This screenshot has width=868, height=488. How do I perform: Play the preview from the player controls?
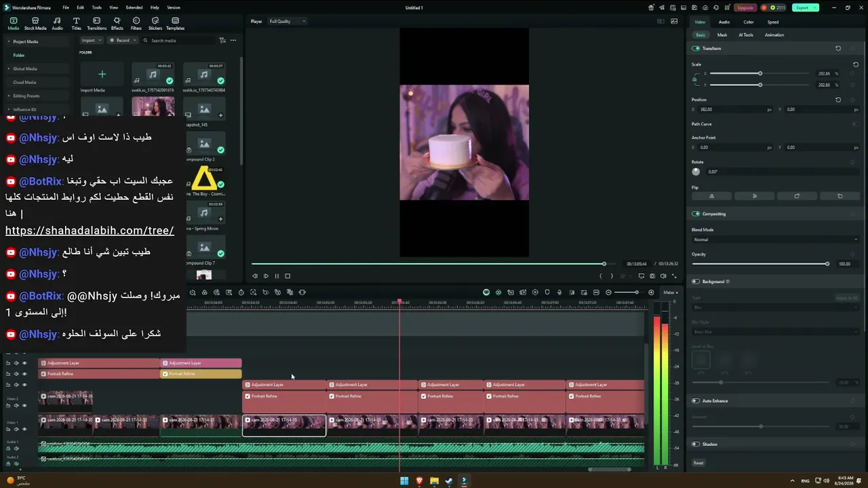pyautogui.click(x=266, y=276)
